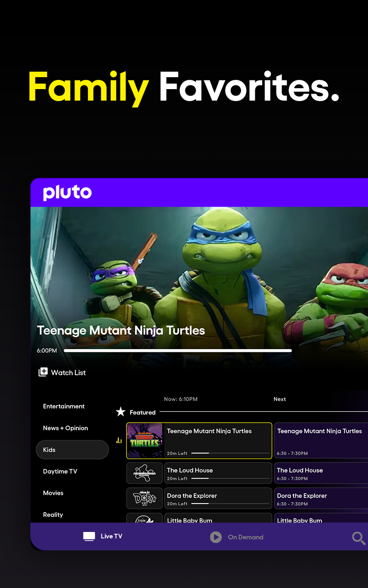
Task: Click the Watch List plus icon
Action: point(43,372)
